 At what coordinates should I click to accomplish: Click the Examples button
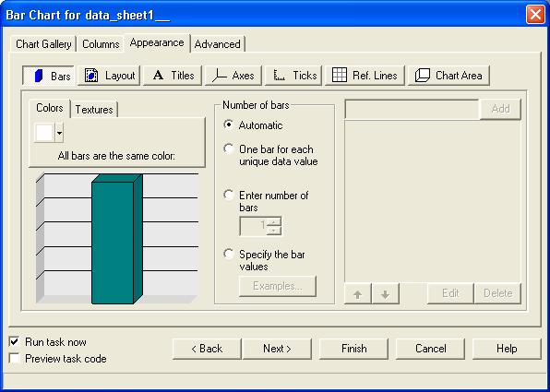[278, 286]
